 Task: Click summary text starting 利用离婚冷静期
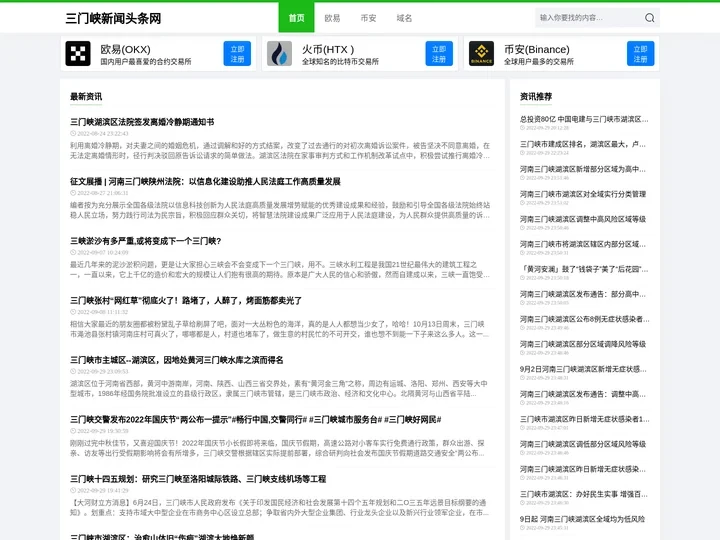click(280, 151)
